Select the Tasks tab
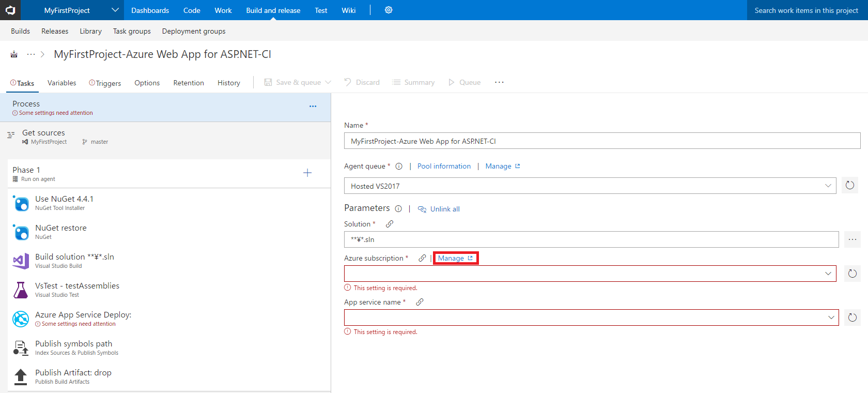 click(22, 83)
